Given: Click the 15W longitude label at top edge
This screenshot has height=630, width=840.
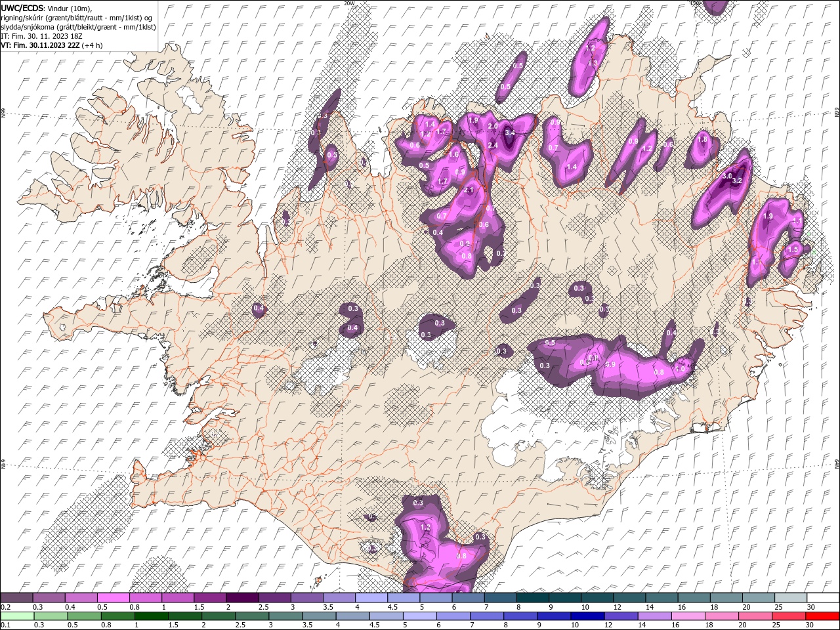Looking at the screenshot, I should pos(695,3).
